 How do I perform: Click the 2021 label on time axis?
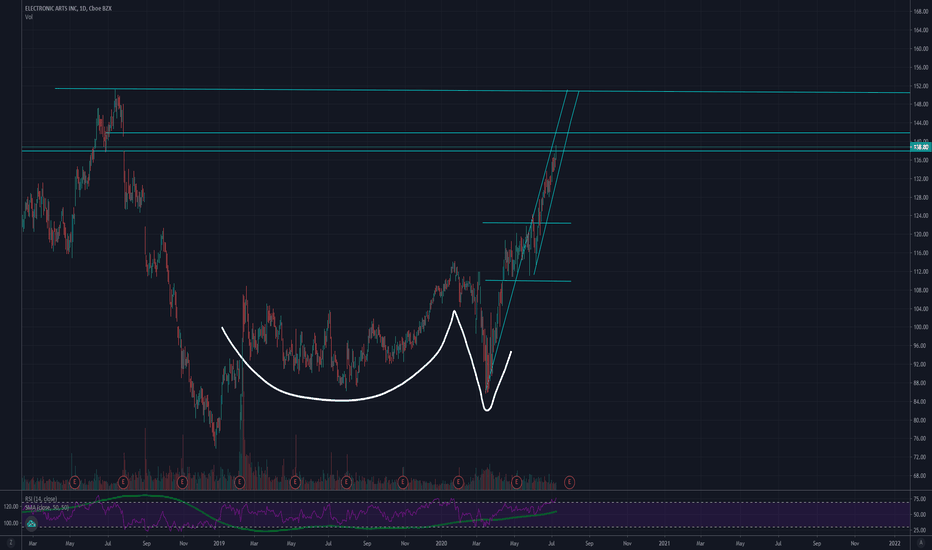pos(665,543)
